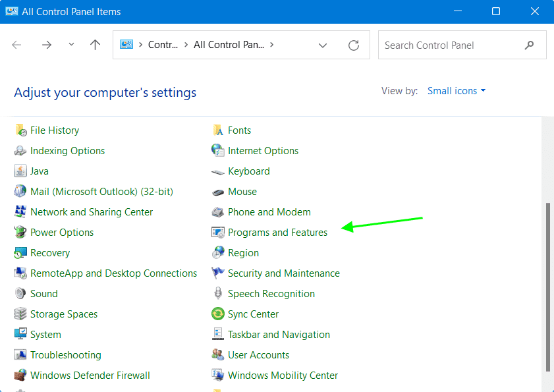Go forward with the Forward arrow
The image size is (554, 392).
(x=47, y=45)
